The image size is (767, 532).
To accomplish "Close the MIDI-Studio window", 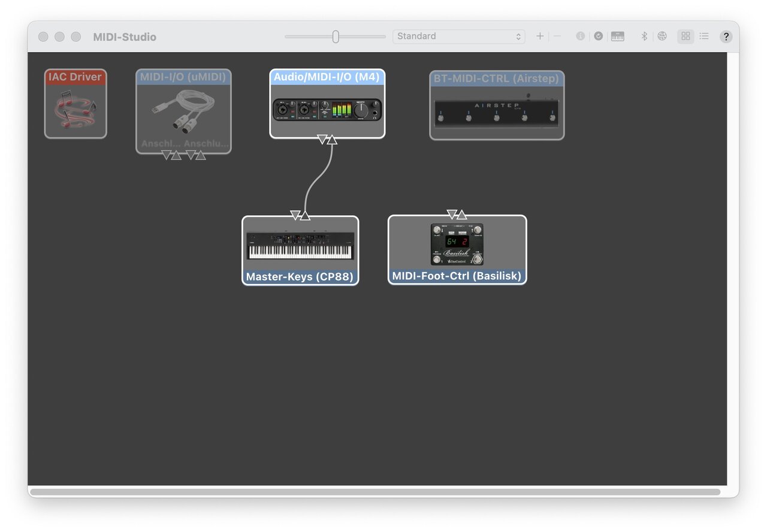I will click(x=43, y=37).
